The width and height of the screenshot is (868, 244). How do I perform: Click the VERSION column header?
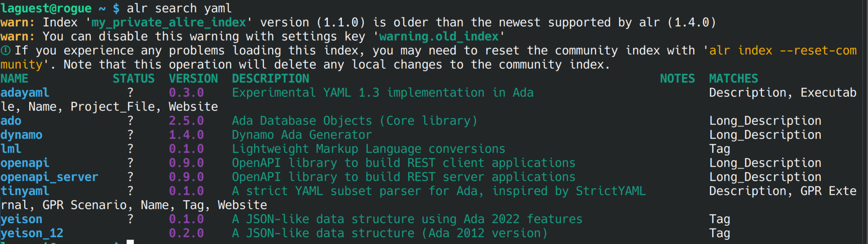click(193, 79)
